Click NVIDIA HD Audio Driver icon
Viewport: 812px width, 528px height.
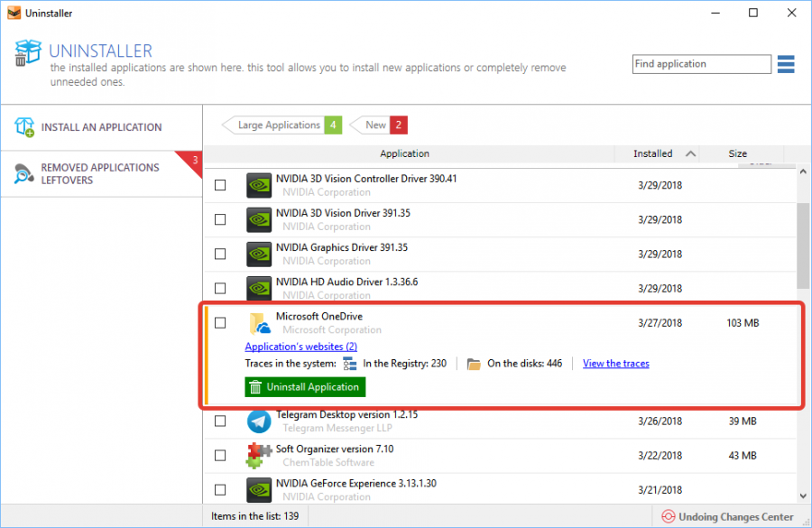[x=259, y=288]
